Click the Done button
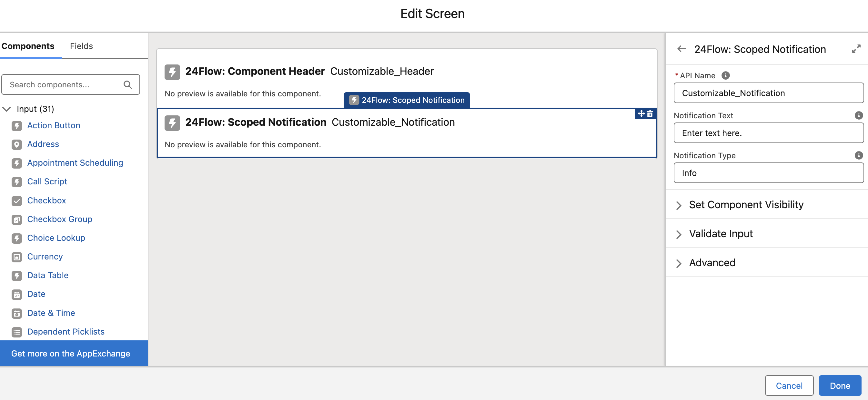The image size is (868, 400). [x=840, y=385]
